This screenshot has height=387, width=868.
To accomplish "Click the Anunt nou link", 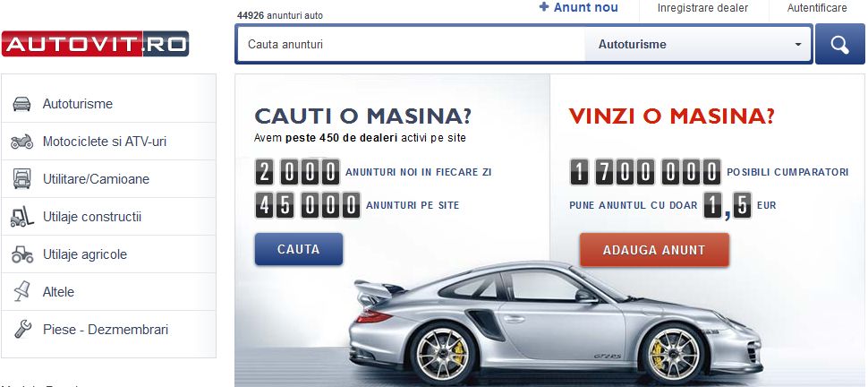I will click(x=578, y=8).
